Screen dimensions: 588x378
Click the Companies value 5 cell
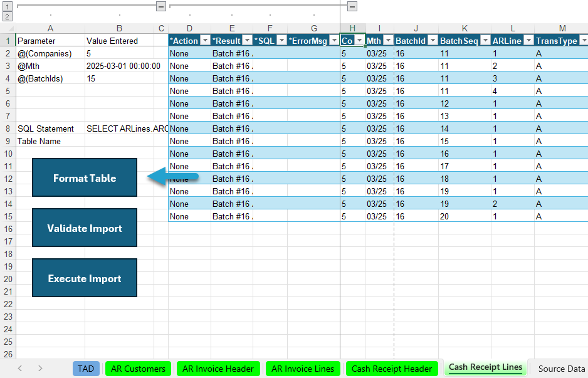(119, 53)
